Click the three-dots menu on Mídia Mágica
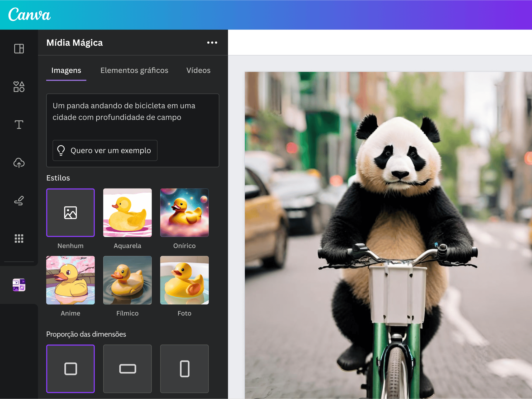This screenshot has height=399, width=532. pyautogui.click(x=212, y=42)
